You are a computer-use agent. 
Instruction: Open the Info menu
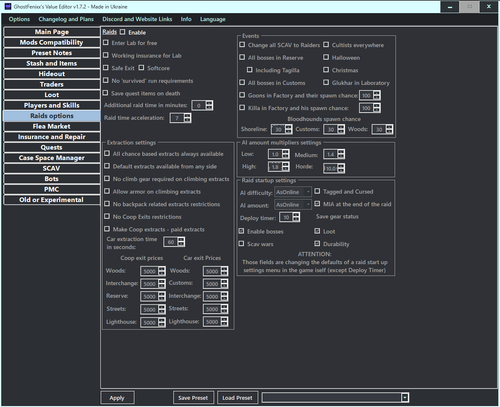[x=186, y=19]
